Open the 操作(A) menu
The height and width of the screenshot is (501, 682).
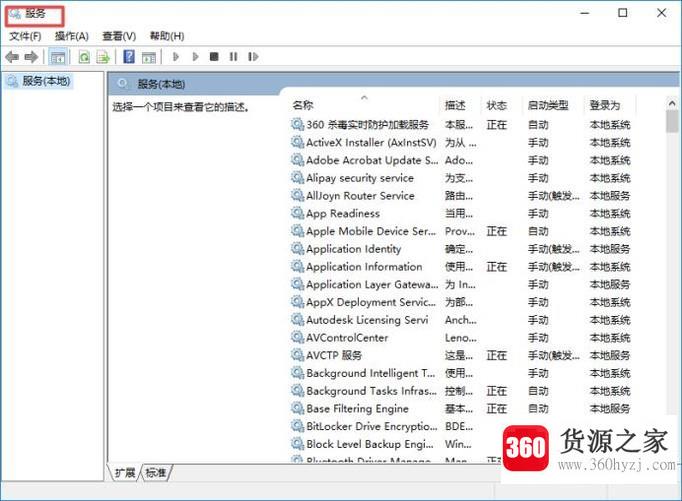(71, 36)
